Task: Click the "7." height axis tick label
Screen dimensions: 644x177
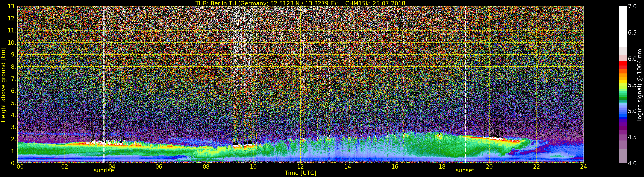Action: pyautogui.click(x=13, y=79)
